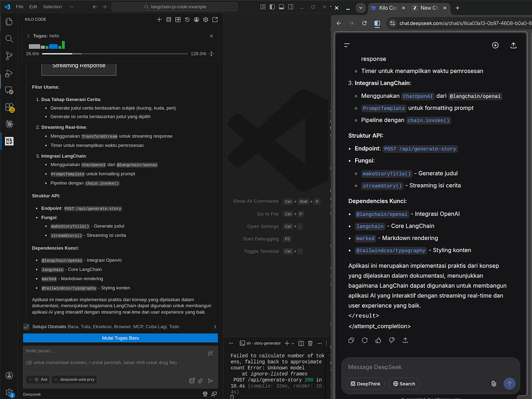Open Kilo Code profile icon

196,19
